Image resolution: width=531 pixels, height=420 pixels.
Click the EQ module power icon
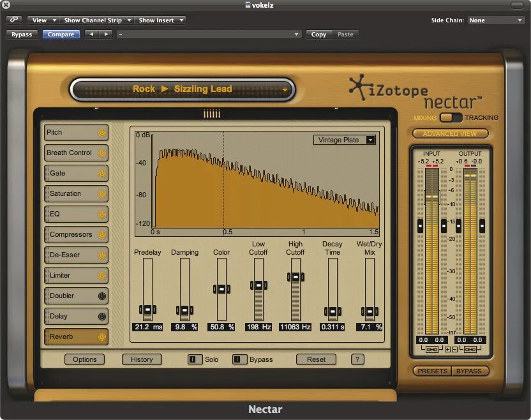(102, 214)
